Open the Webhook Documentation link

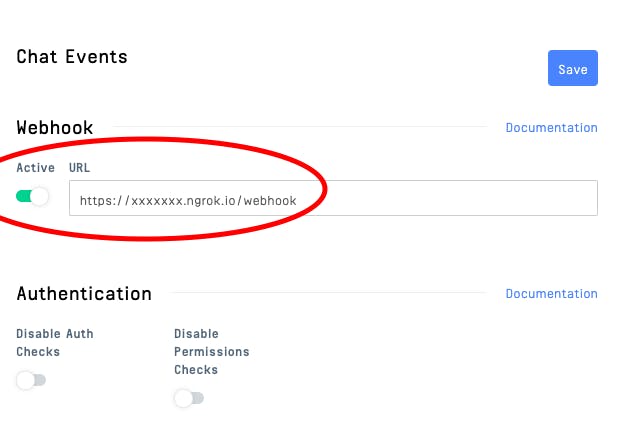click(551, 128)
